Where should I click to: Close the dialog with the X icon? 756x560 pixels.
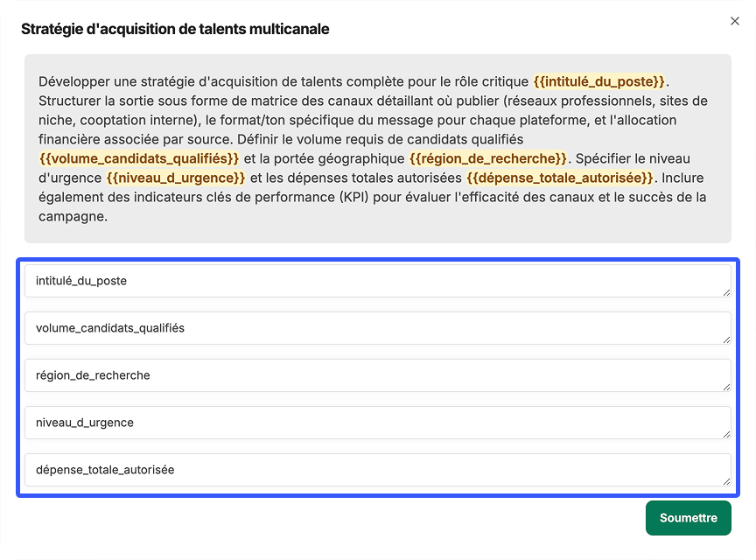coord(734,21)
